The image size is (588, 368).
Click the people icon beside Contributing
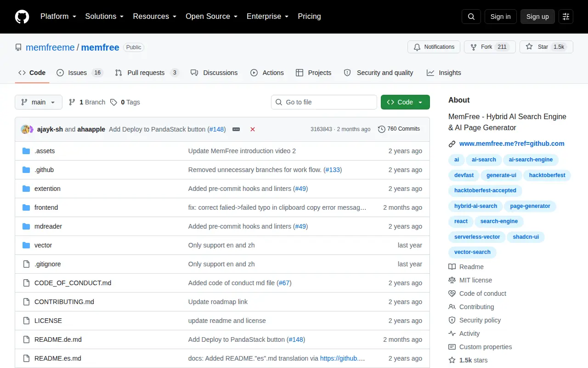click(452, 307)
